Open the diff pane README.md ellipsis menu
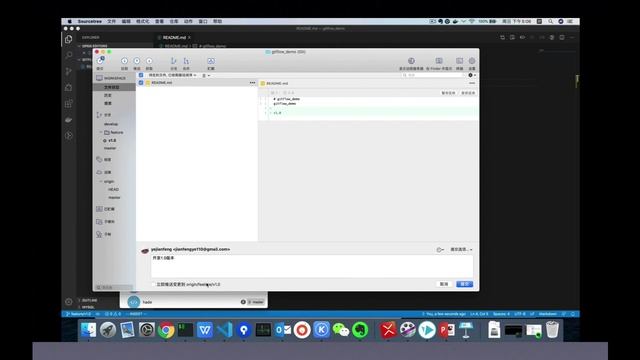This screenshot has height=360, width=640. tap(472, 83)
